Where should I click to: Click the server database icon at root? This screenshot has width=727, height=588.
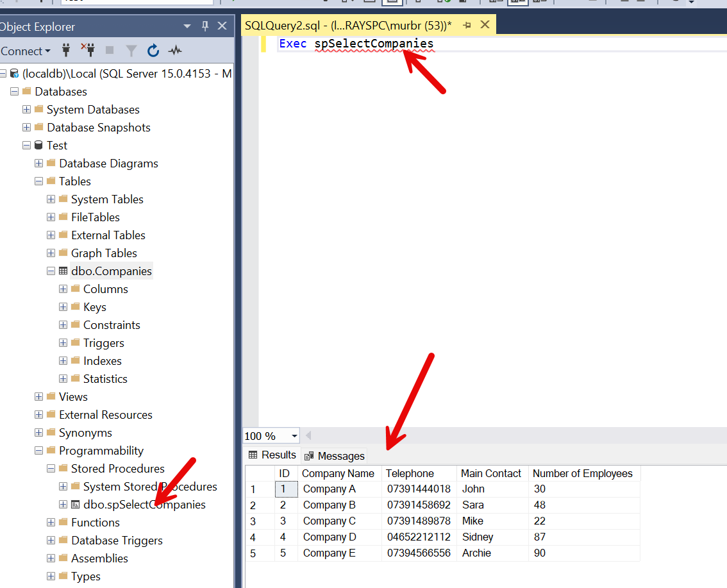tap(14, 73)
